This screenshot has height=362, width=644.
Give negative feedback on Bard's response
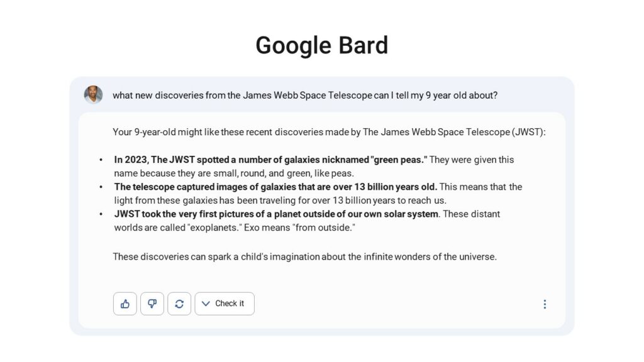click(152, 304)
